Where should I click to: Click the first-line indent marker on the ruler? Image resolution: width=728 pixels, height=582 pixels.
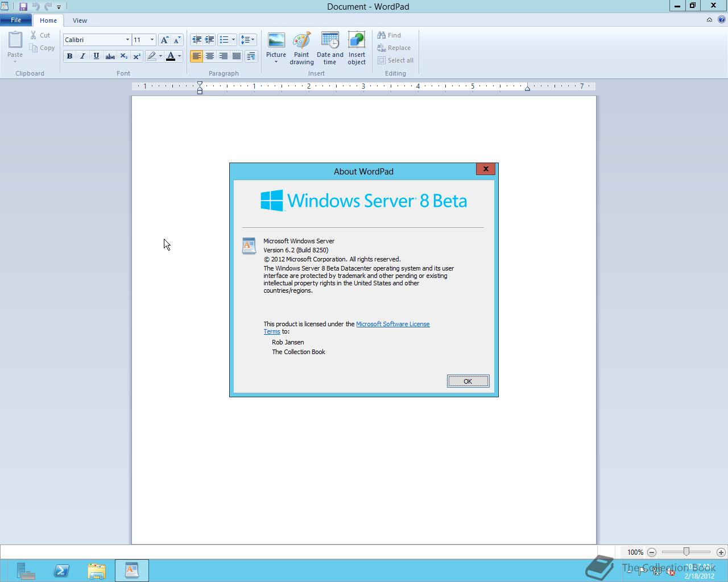(x=200, y=84)
